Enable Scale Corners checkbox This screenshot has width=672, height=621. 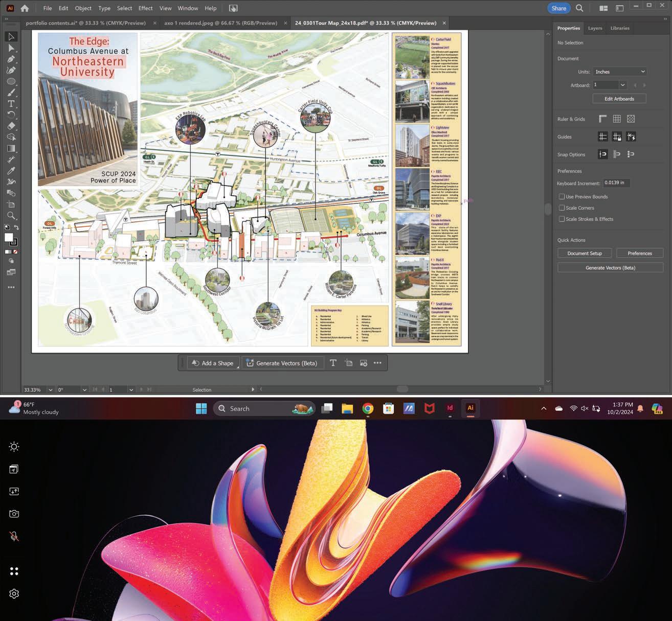point(562,208)
